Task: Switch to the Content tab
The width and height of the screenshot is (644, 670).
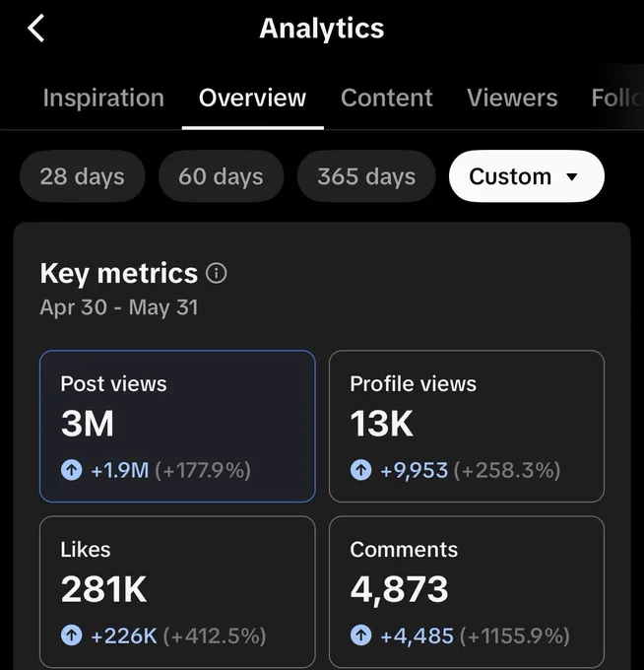Action: click(x=386, y=98)
